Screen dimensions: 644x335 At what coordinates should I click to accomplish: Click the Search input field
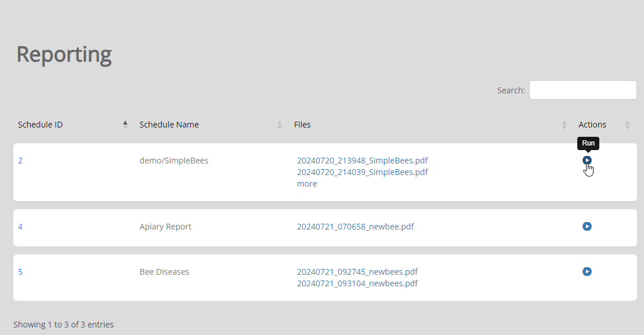tap(583, 90)
